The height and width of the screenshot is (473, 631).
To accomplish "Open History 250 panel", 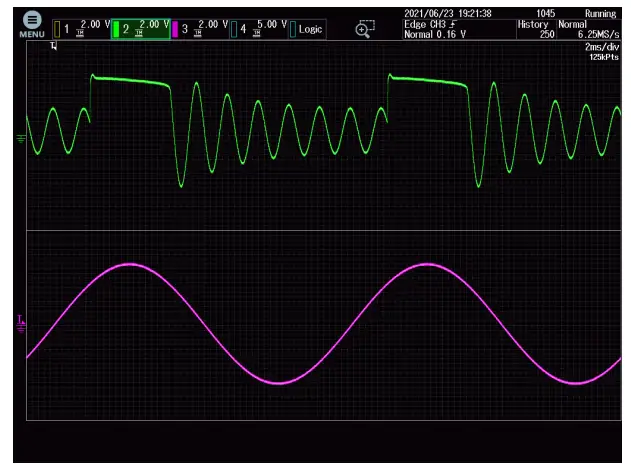I will click(x=536, y=29).
